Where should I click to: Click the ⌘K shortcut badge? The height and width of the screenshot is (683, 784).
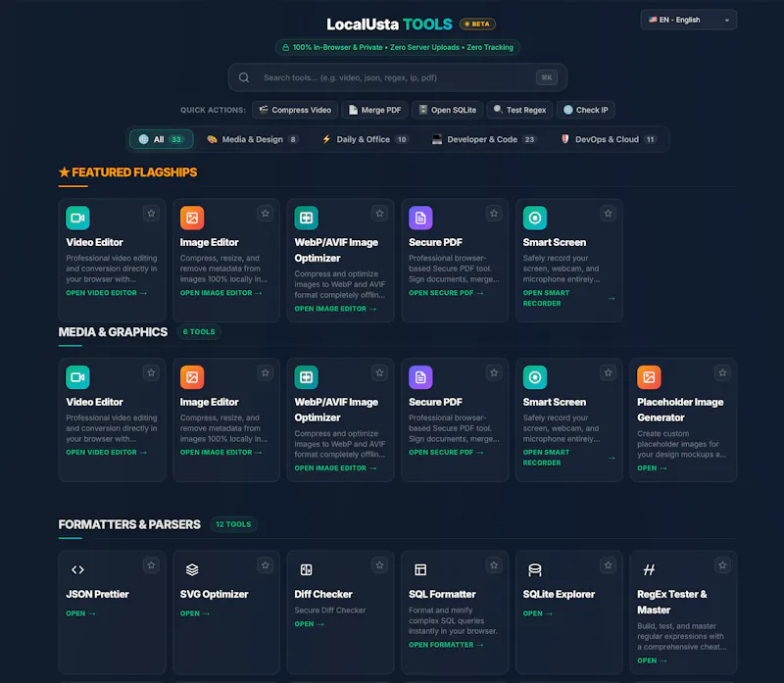[547, 77]
